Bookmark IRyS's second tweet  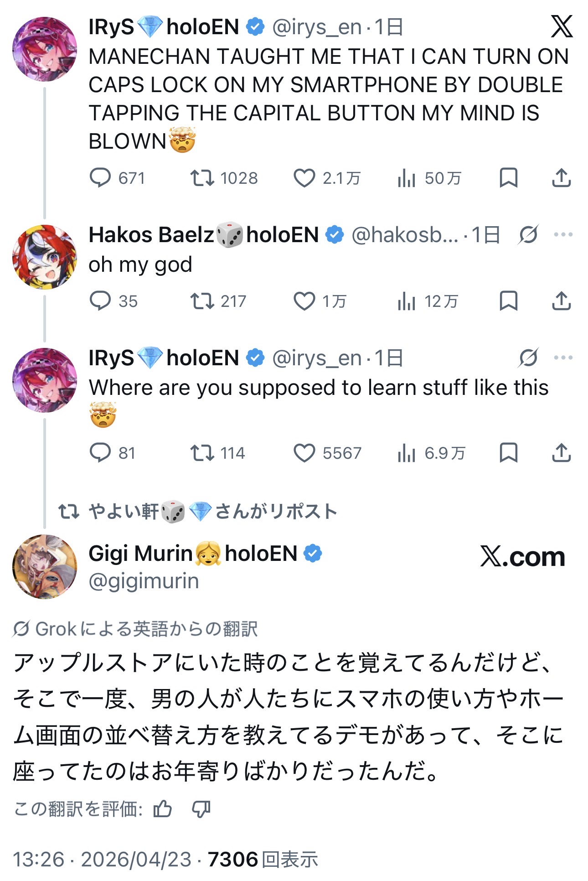(x=508, y=453)
